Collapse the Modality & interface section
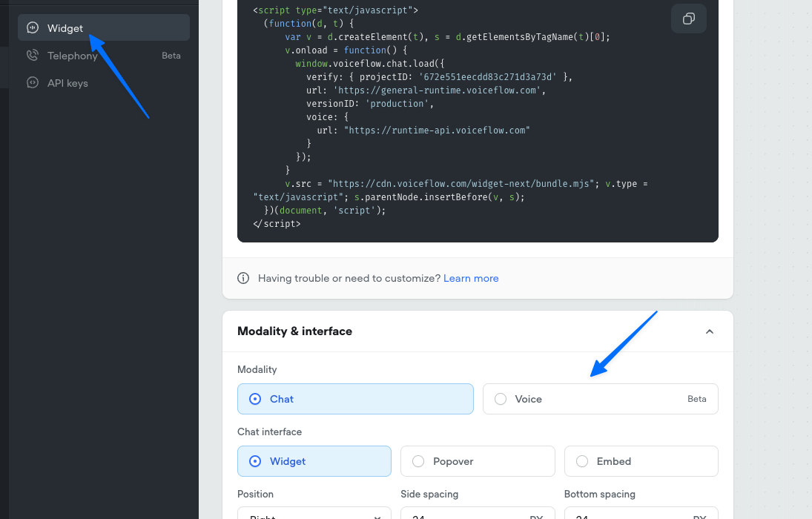The height and width of the screenshot is (519, 812). pos(710,331)
